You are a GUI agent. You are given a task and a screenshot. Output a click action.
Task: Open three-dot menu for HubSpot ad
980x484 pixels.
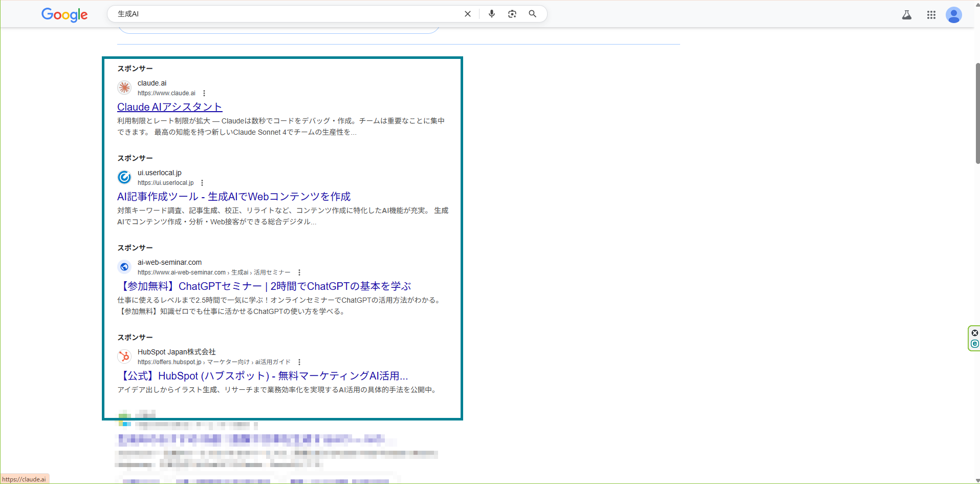[300, 362]
